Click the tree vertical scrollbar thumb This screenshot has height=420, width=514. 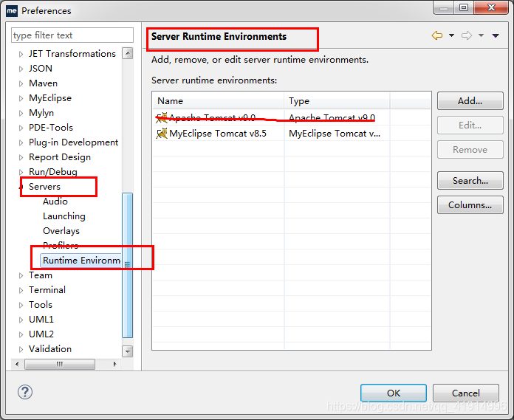(128, 265)
